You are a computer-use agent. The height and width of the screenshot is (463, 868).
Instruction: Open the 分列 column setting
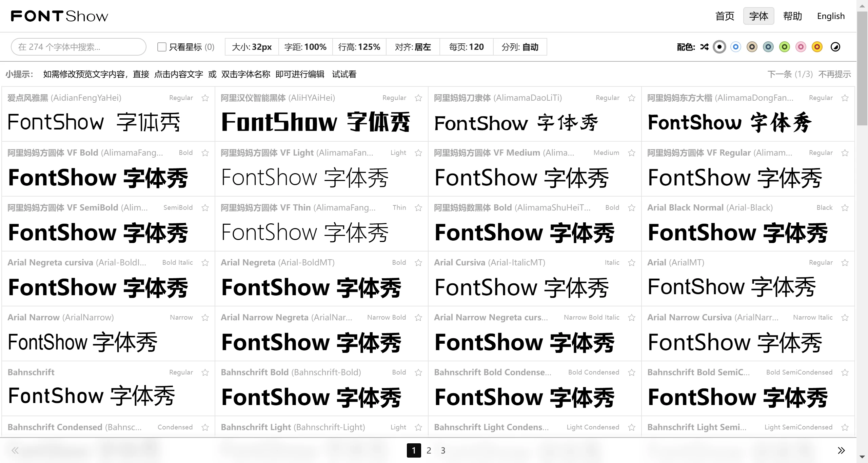click(520, 47)
